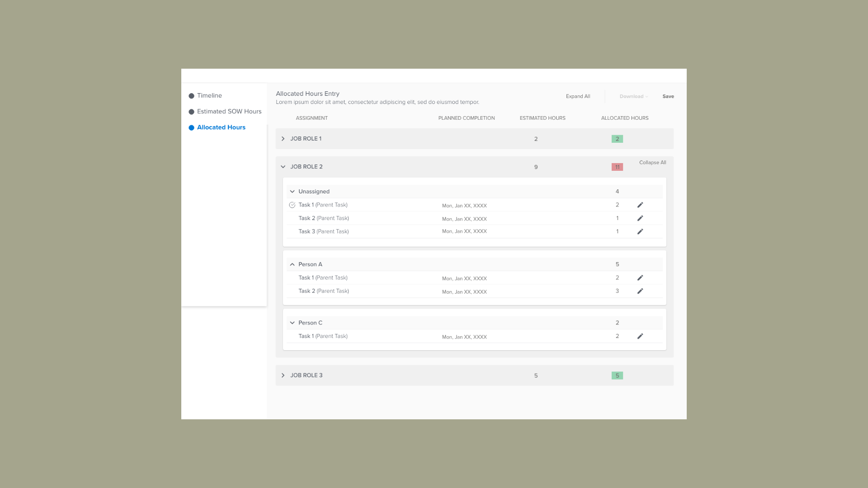The image size is (868, 488).
Task: Expand the JOB ROLE 1 row
Action: [x=283, y=139]
